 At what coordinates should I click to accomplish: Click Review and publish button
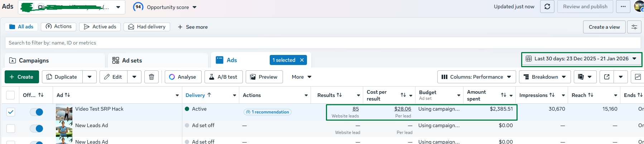[585, 6]
